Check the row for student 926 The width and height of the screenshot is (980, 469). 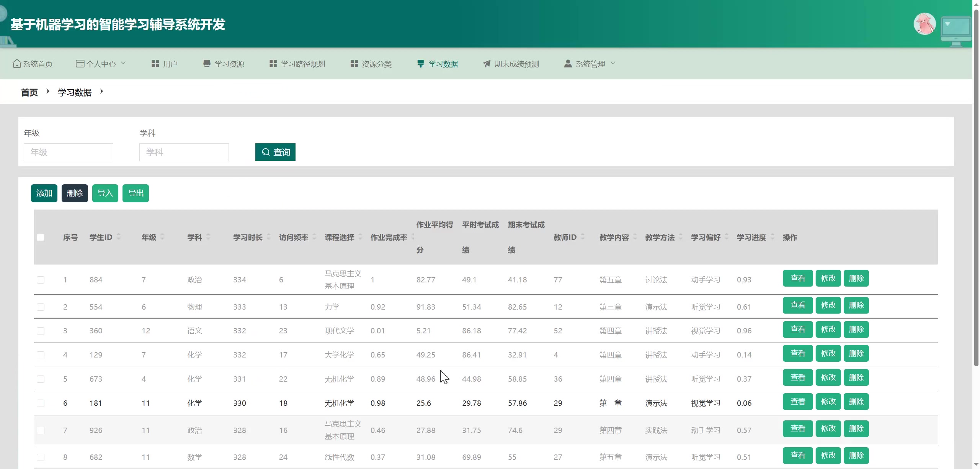(x=41, y=430)
